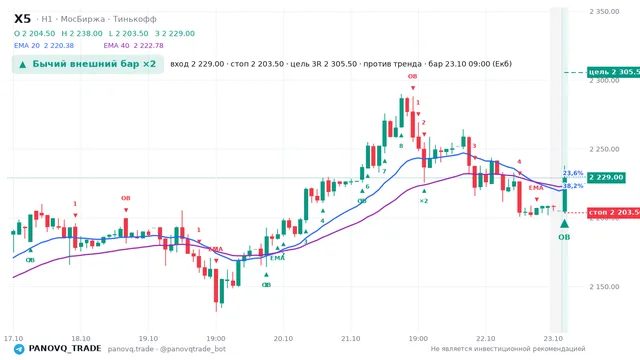Click the EMA 40 2 222.78 legend
640x360 pixels.
(133, 46)
